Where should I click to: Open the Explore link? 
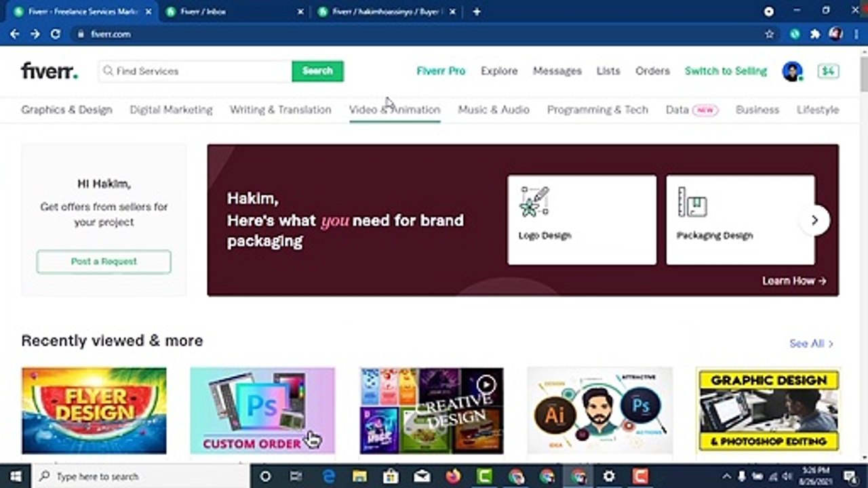click(x=499, y=71)
